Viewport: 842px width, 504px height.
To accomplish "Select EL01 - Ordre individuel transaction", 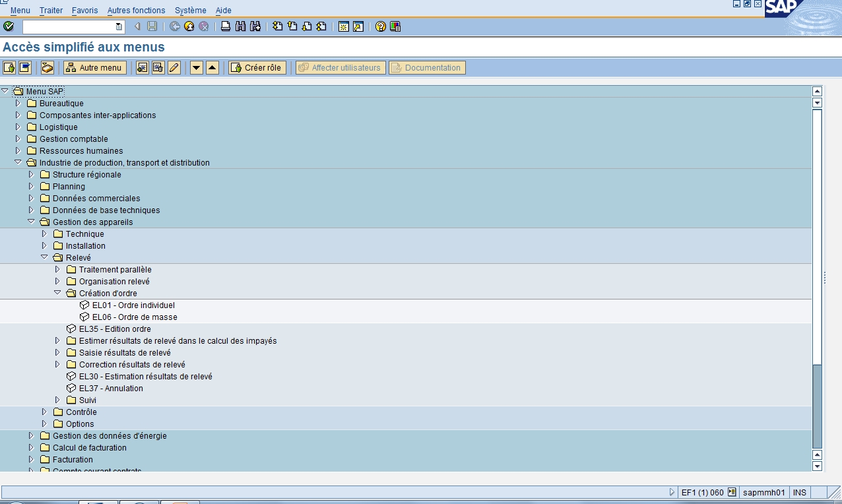I will (x=133, y=305).
